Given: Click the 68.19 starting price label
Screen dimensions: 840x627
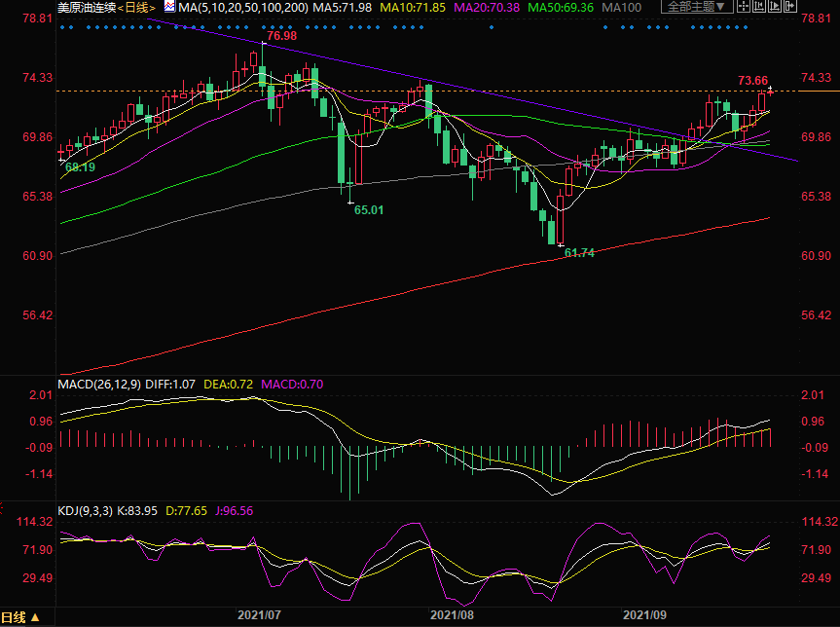Looking at the screenshot, I should pos(80,167).
